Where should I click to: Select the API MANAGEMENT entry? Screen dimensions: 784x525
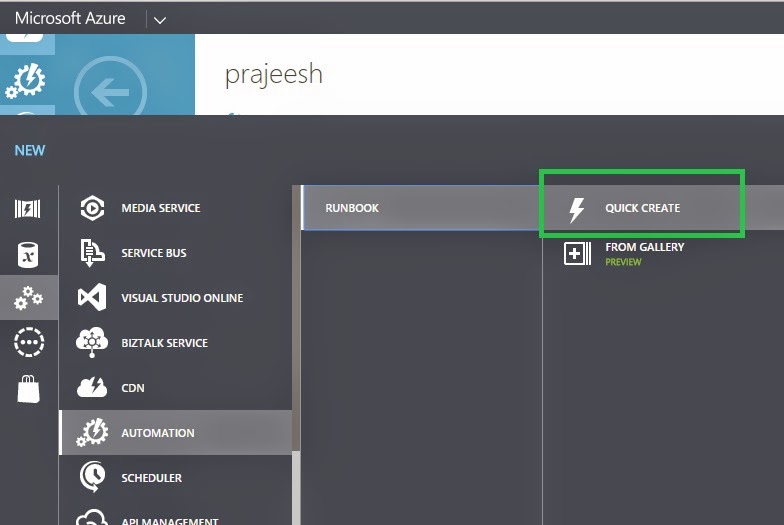[170, 521]
